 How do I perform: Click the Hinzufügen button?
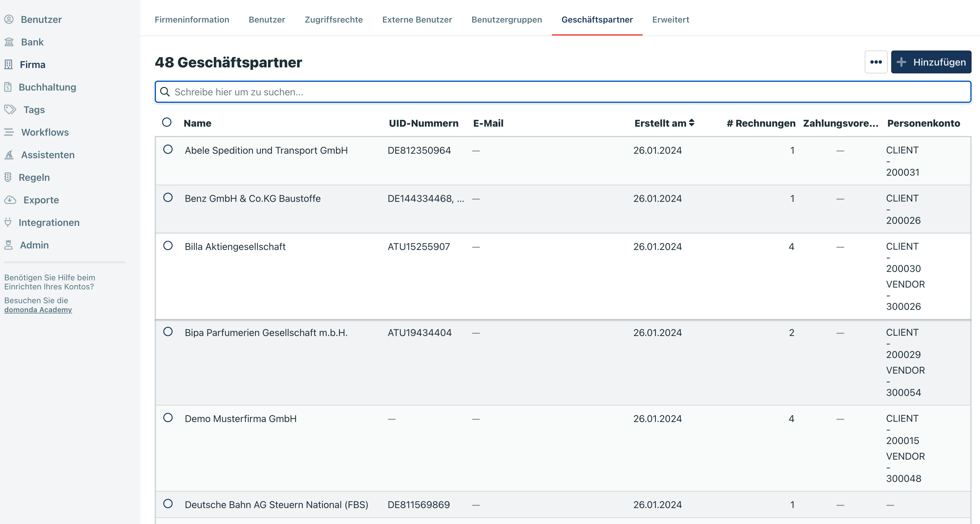[931, 62]
